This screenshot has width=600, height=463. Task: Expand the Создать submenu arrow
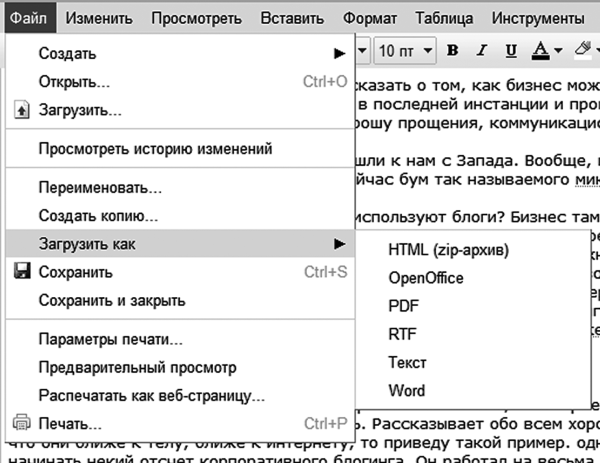coord(338,52)
